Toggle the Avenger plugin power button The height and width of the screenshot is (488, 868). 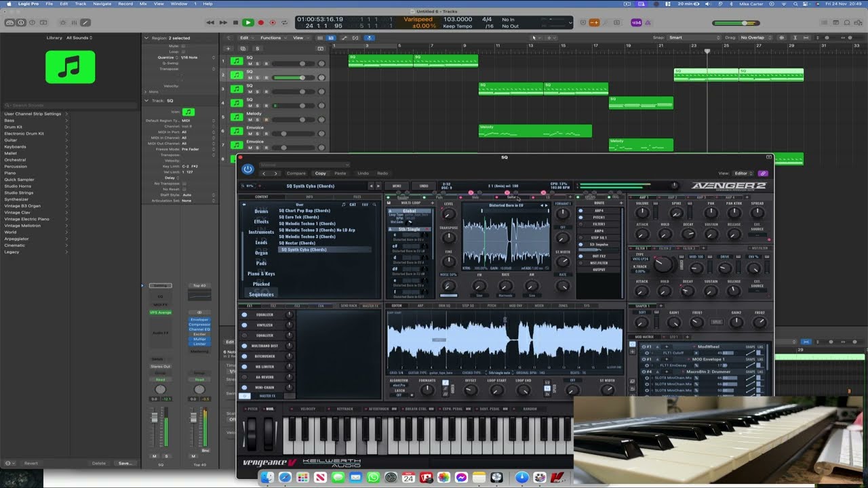248,169
